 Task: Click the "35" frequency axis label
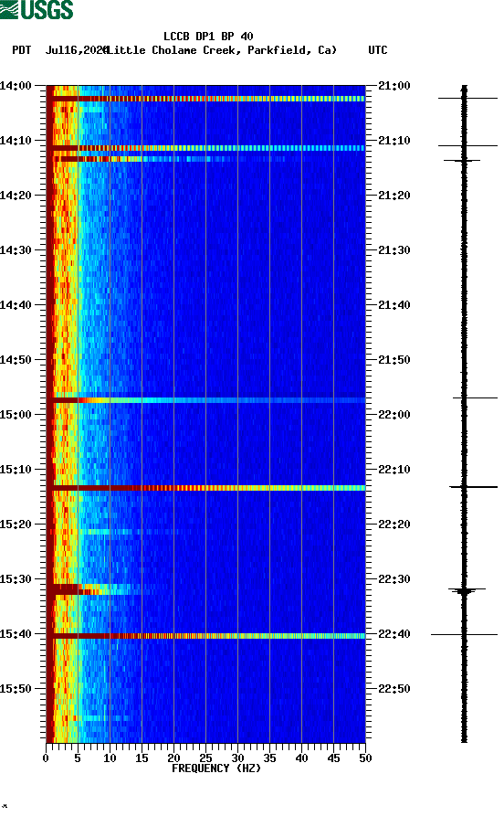point(269,758)
